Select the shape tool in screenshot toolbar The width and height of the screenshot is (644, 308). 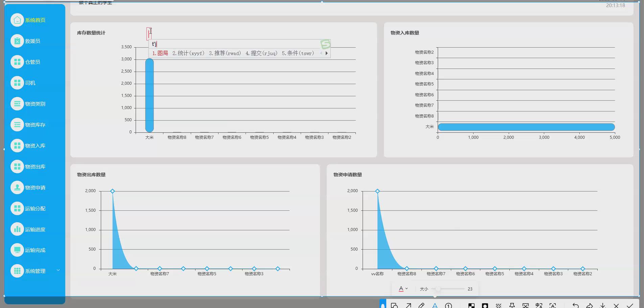click(394, 305)
